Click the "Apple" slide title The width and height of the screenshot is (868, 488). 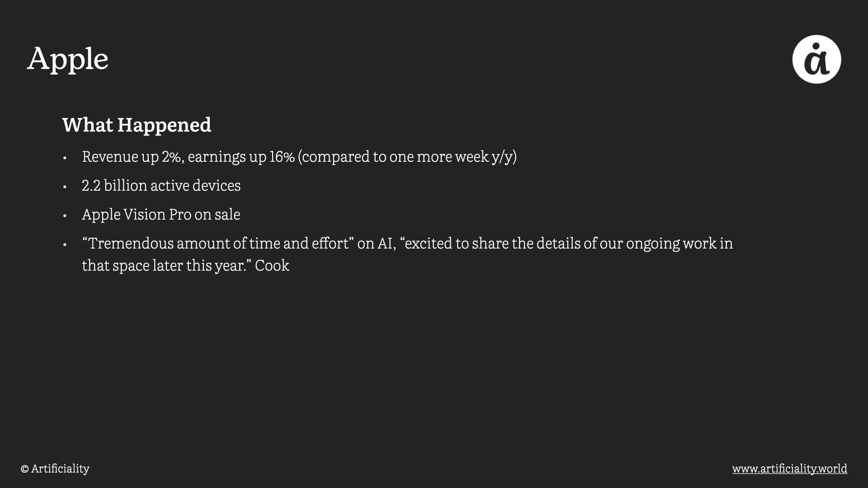[x=68, y=59]
